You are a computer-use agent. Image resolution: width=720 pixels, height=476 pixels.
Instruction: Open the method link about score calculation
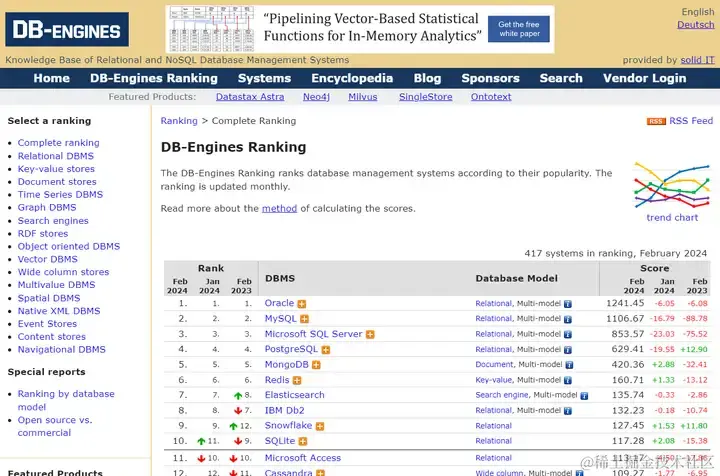[280, 208]
